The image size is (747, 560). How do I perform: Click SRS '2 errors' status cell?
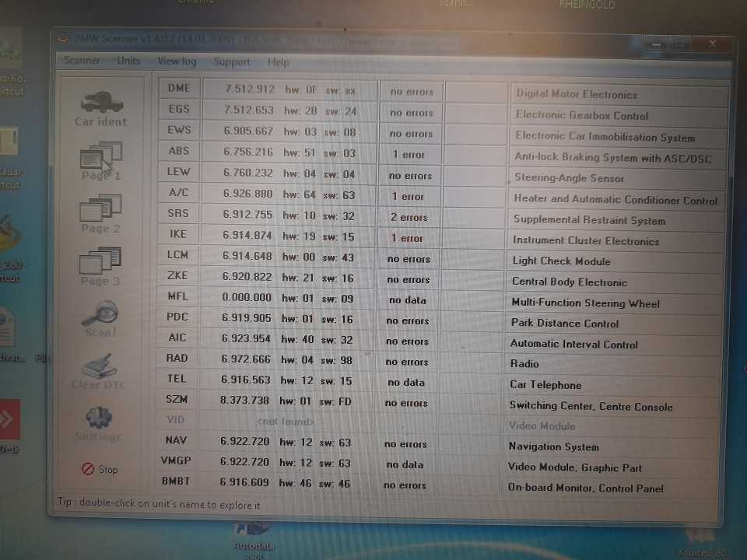[409, 218]
